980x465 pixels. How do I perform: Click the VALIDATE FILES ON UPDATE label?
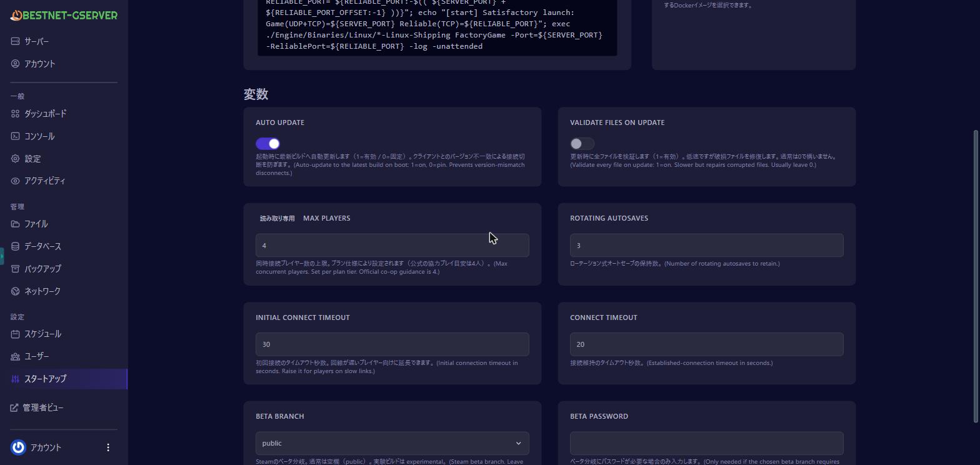617,122
